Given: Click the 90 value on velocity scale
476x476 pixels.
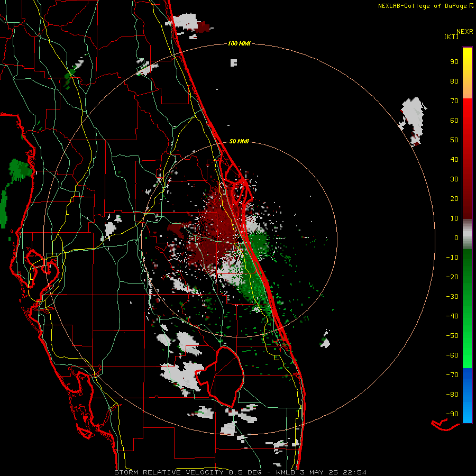Looking at the screenshot, I should tap(454, 62).
